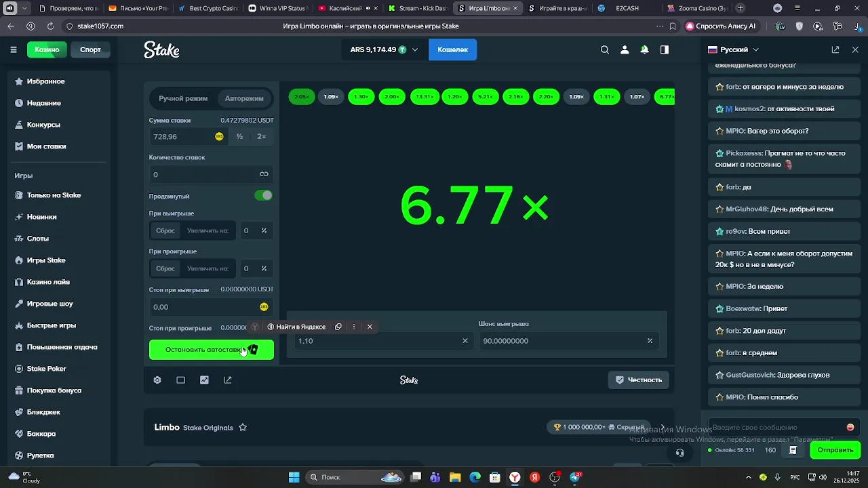Open the emoji picker in chat
The width and height of the screenshot is (868, 488).
click(x=850, y=427)
